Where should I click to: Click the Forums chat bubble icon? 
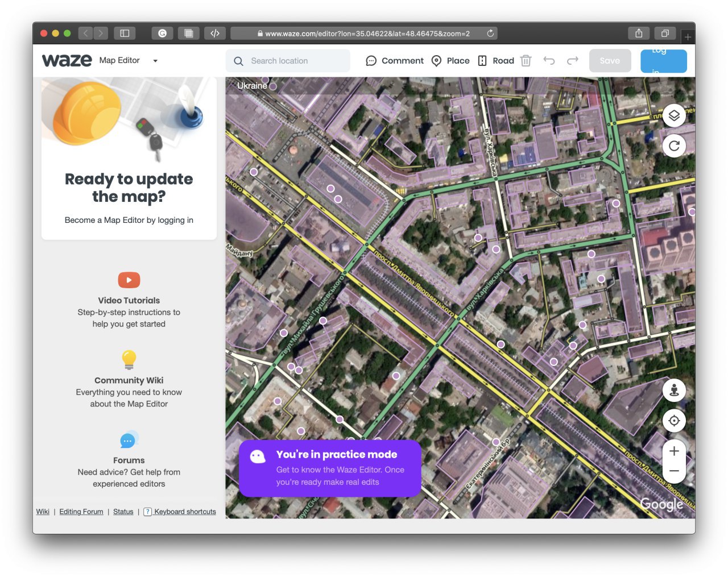coord(129,439)
